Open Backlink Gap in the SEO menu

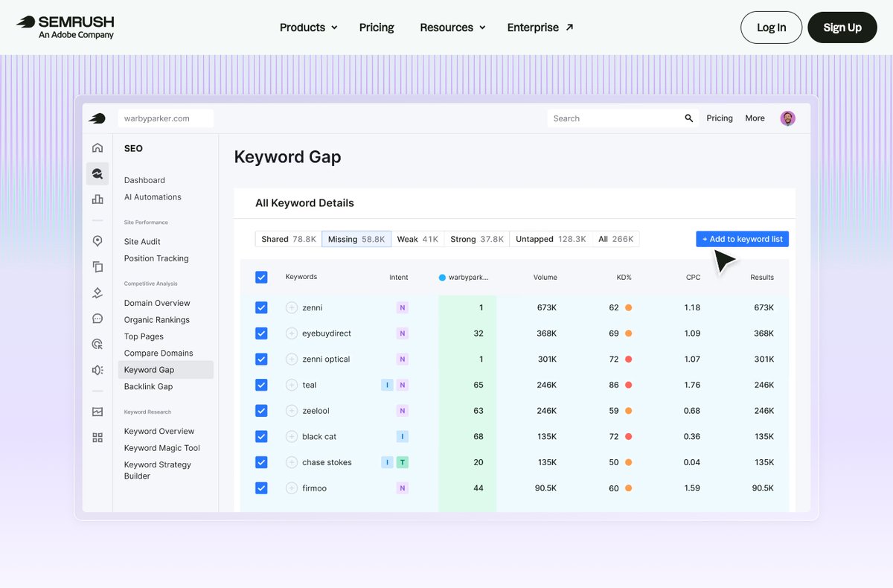point(148,387)
